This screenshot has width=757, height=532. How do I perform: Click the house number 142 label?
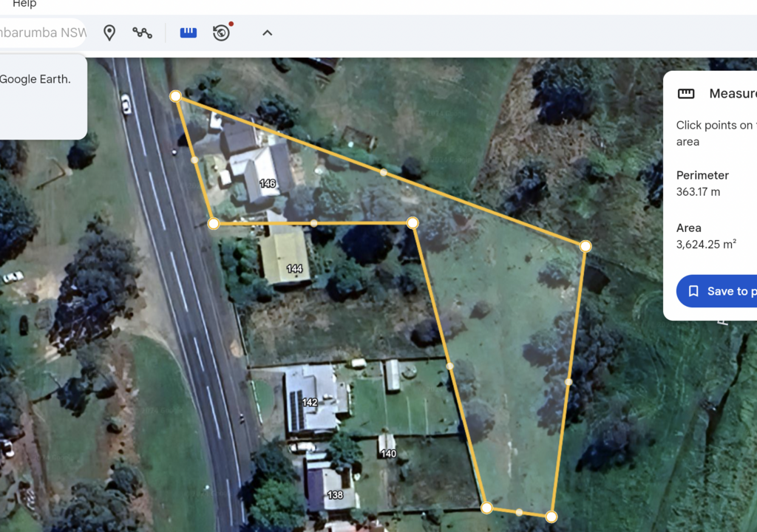click(310, 402)
